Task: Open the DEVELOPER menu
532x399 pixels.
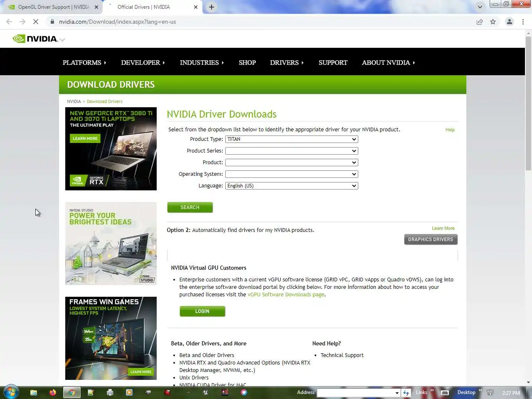Action: 143,62
